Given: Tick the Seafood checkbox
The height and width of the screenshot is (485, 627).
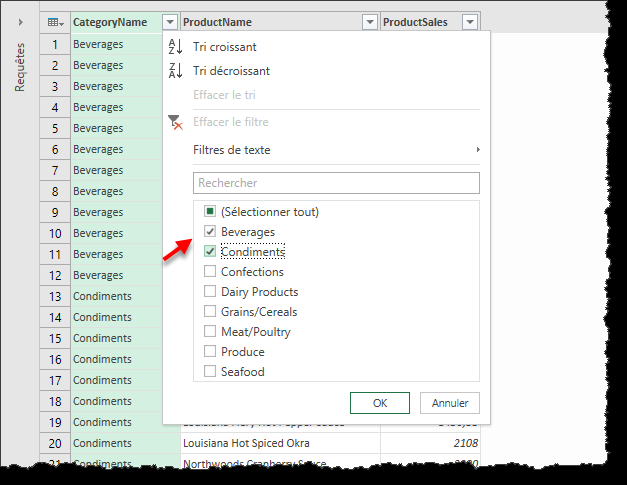Looking at the screenshot, I should 210,372.
